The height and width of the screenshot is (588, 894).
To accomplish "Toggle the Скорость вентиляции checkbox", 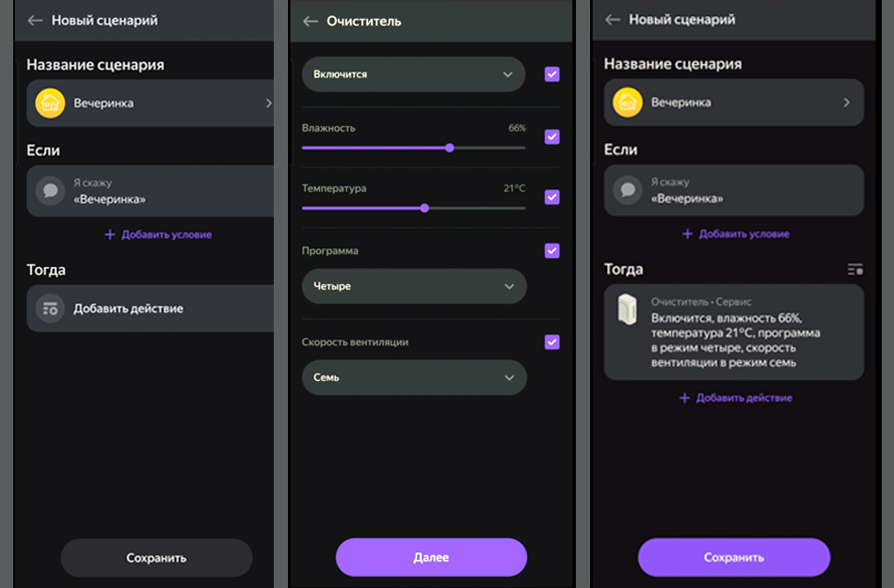I will 552,342.
